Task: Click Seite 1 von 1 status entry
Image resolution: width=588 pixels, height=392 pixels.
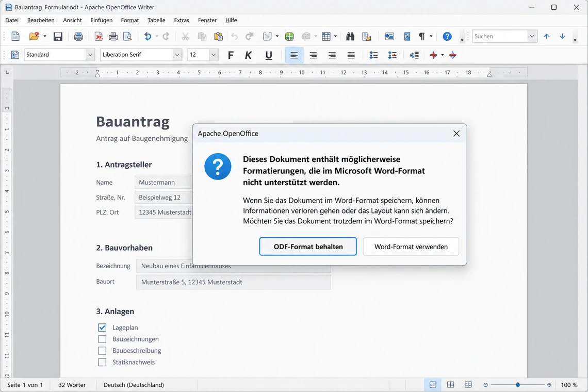Action: (25, 385)
